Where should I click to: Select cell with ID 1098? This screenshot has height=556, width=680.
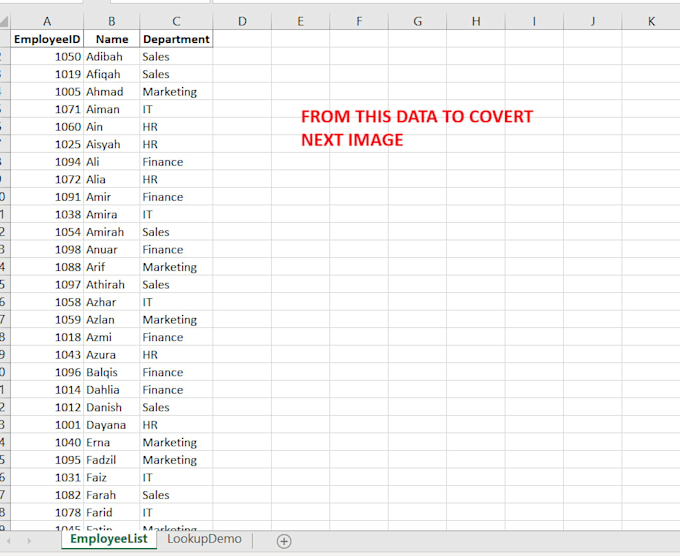click(47, 249)
